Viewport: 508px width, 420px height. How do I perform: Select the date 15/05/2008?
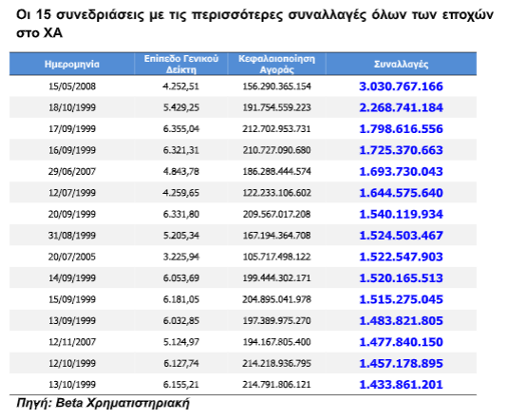point(72,86)
